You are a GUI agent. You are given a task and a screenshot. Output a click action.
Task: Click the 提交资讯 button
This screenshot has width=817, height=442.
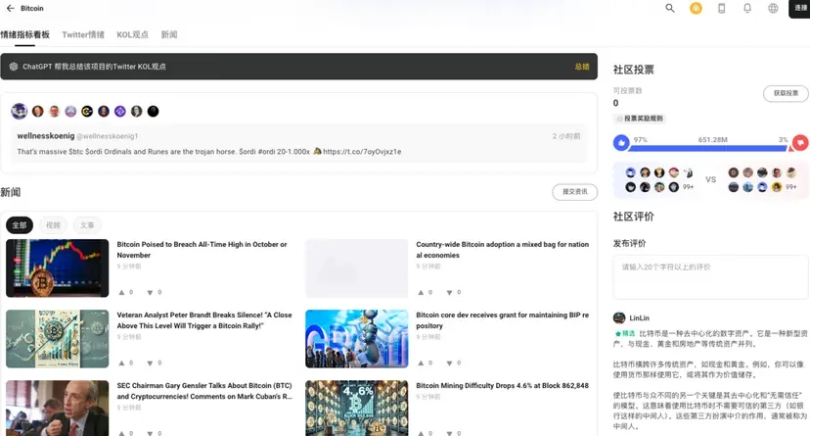click(x=575, y=192)
